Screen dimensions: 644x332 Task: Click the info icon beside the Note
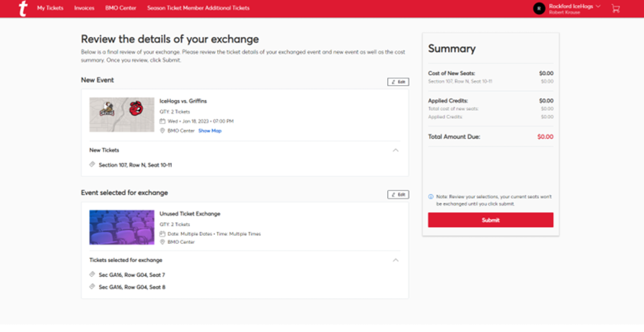pyautogui.click(x=431, y=197)
